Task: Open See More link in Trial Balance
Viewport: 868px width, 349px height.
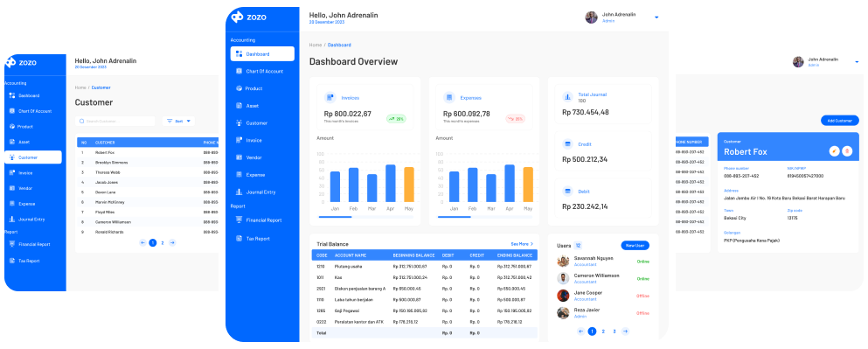Action: [x=522, y=244]
